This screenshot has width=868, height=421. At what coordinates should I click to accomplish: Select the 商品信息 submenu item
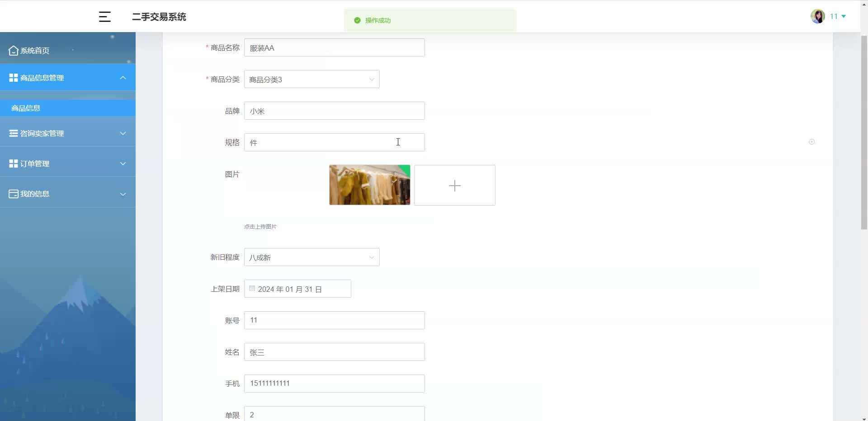coord(68,108)
